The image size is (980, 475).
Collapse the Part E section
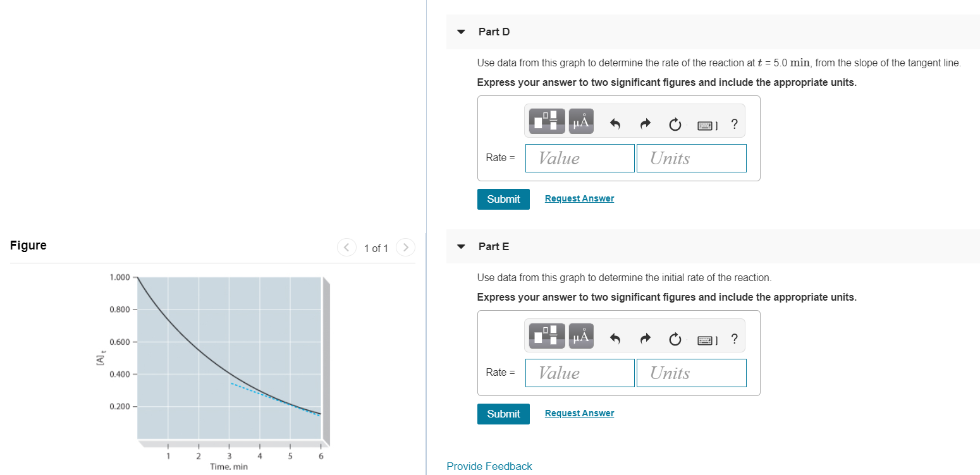tap(460, 246)
